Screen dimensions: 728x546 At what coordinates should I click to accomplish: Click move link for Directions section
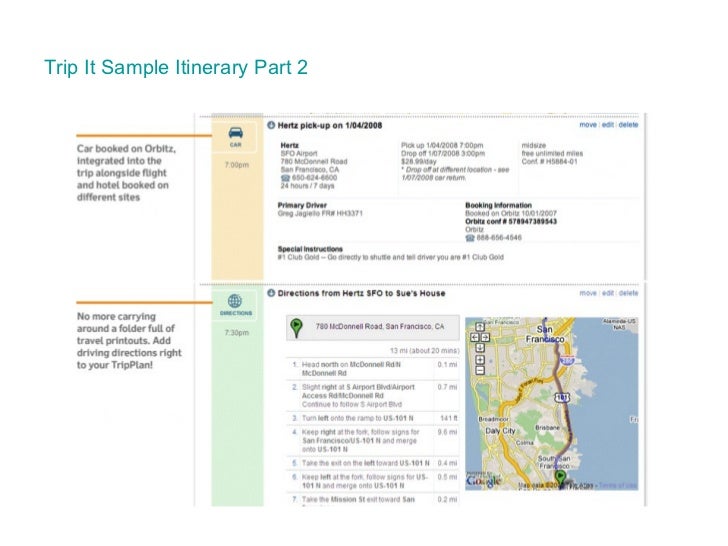click(x=588, y=293)
